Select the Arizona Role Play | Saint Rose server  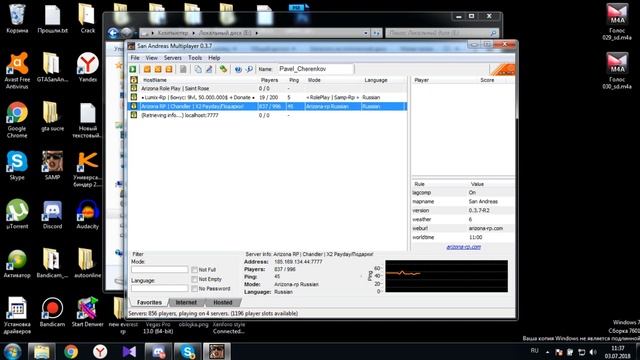(x=267, y=88)
